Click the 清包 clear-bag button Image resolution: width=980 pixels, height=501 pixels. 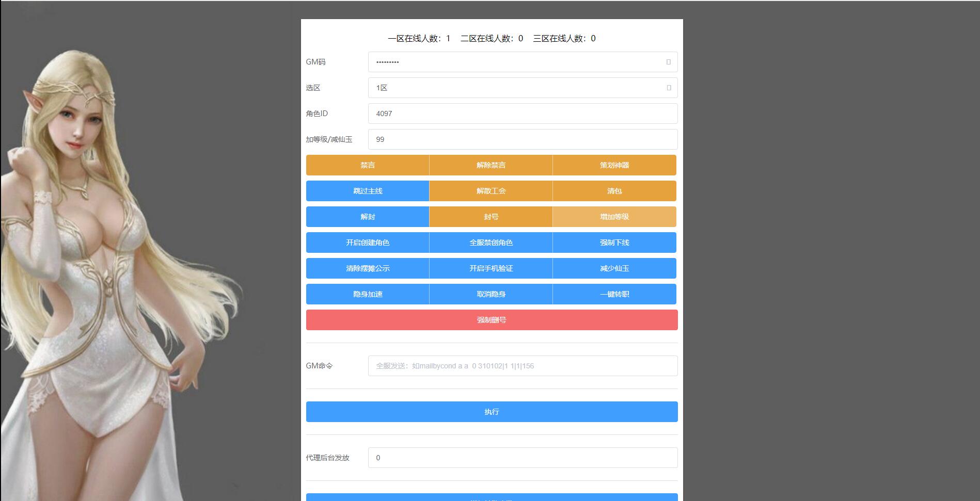(x=614, y=191)
